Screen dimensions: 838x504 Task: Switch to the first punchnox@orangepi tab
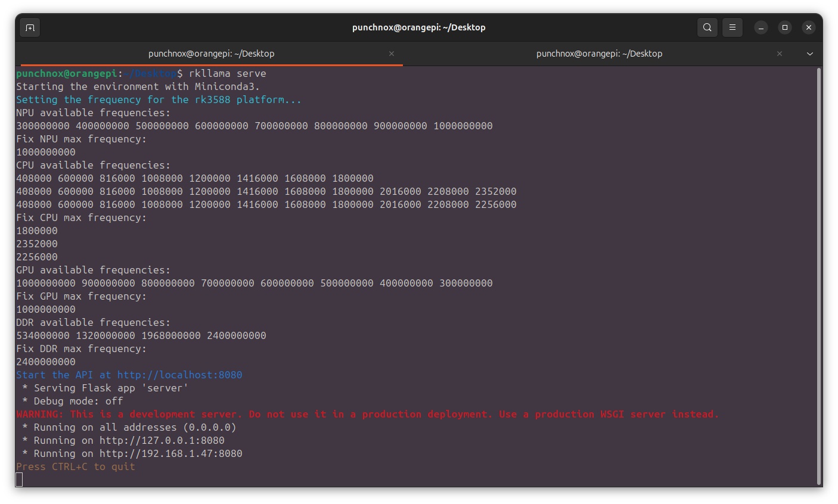pyautogui.click(x=212, y=54)
